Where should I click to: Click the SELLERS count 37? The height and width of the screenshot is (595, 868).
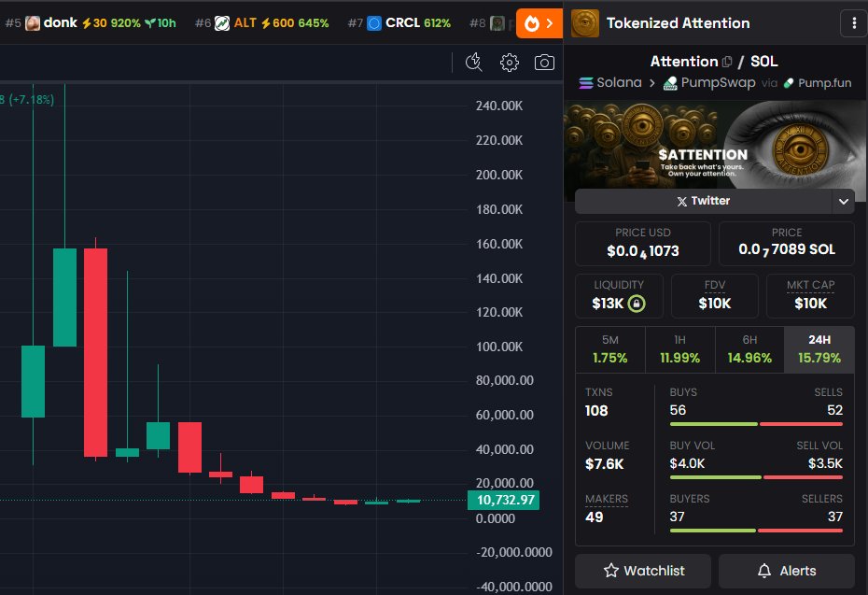click(x=835, y=517)
